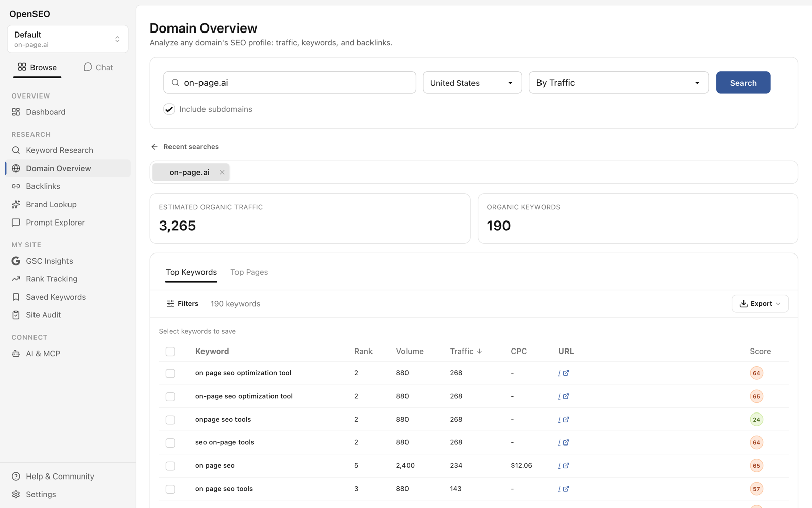Click the domain search input field
Screen dimensions: 812x508
290,83
